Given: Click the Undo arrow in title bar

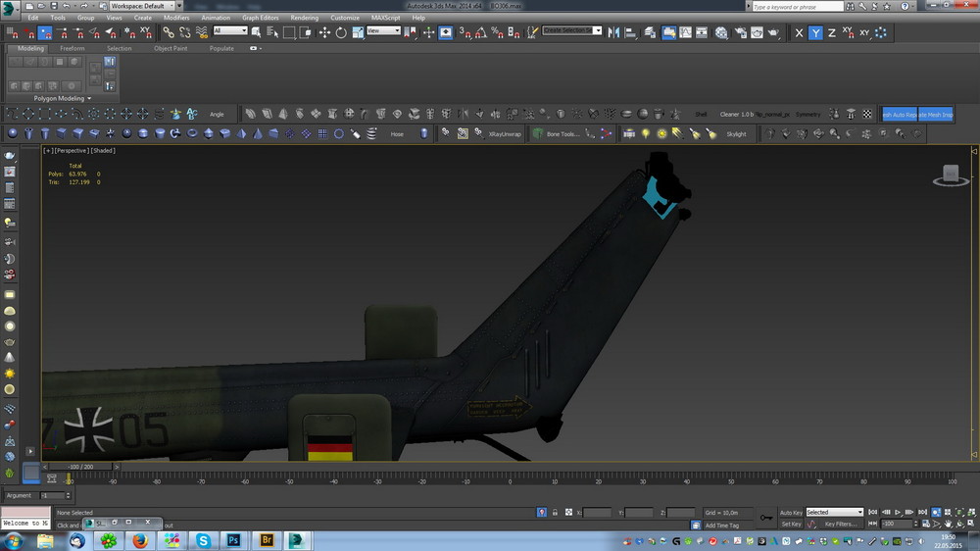Looking at the screenshot, I should click(66, 6).
